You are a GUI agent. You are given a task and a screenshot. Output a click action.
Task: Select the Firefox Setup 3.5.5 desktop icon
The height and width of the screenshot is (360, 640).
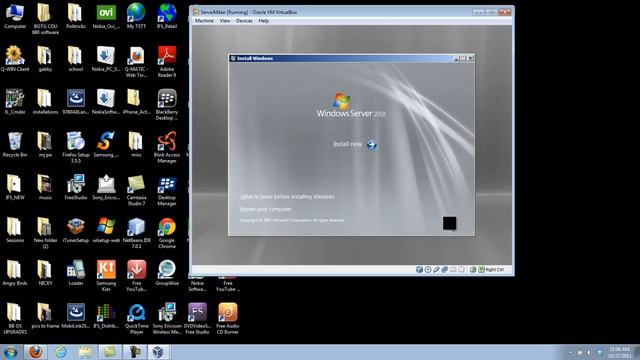click(76, 147)
